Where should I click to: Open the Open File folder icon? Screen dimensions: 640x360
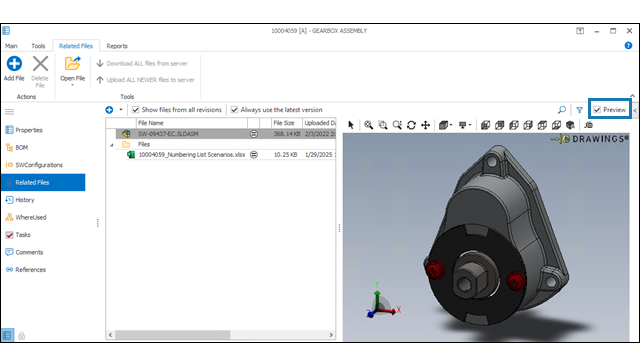click(x=73, y=63)
